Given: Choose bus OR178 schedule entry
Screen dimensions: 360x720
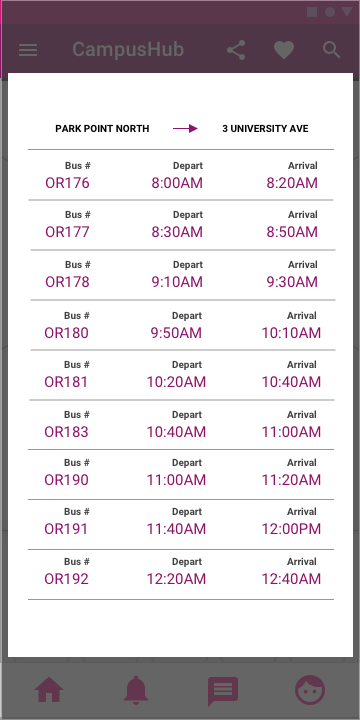Looking at the screenshot, I should pos(181,275).
